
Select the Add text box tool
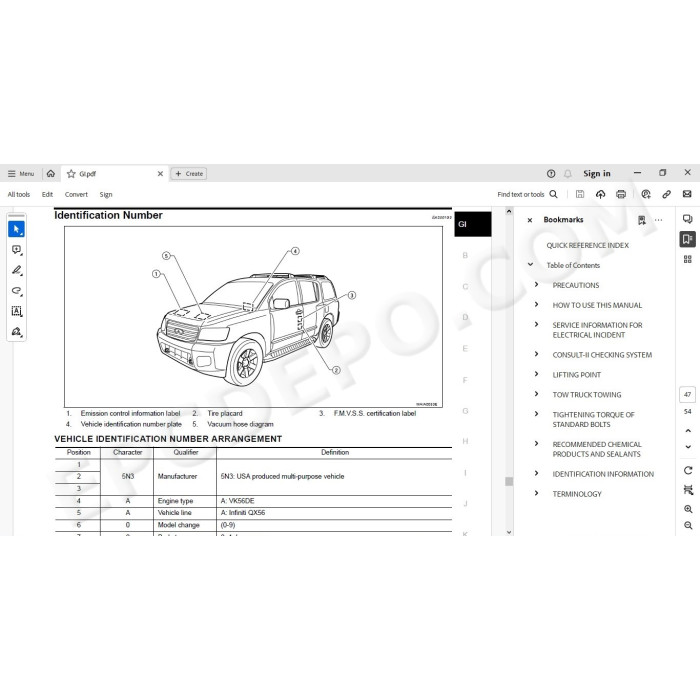coord(17,311)
